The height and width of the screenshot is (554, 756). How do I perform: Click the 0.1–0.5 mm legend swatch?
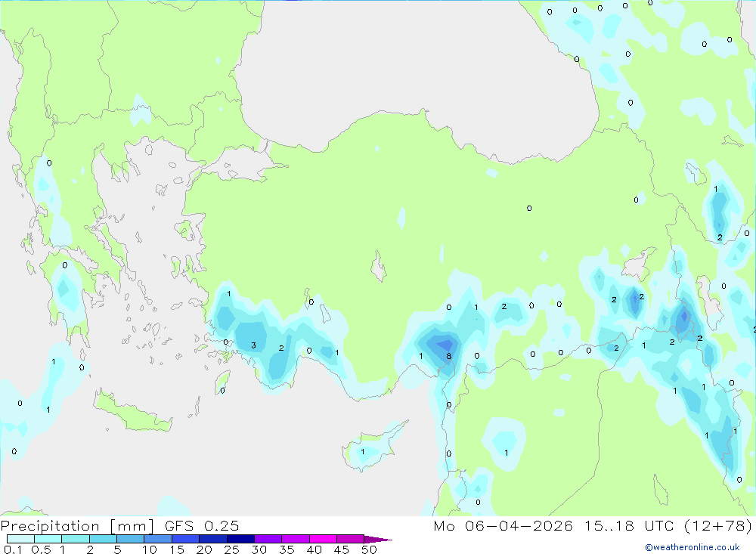(x=20, y=539)
